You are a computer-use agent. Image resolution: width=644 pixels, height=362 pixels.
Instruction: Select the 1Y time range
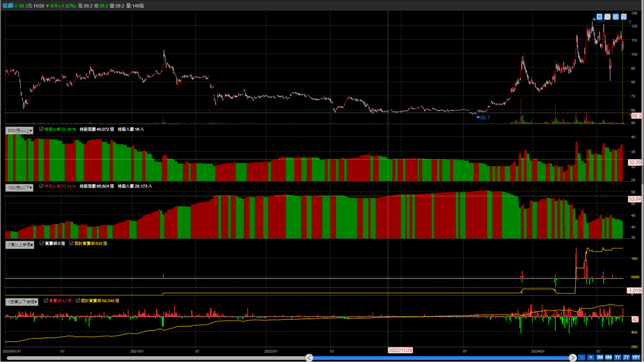tap(617, 357)
